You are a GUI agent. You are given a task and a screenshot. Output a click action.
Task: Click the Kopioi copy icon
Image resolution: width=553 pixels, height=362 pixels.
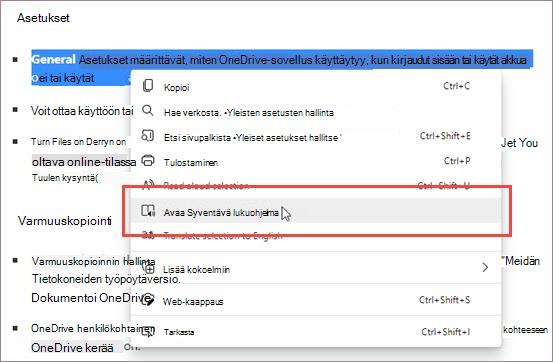click(148, 86)
